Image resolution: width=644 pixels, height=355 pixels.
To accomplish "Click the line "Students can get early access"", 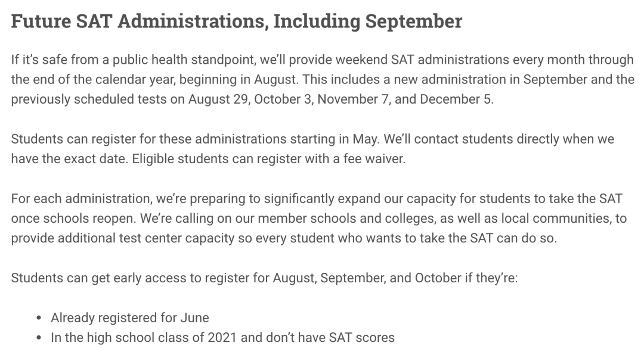I will [264, 278].
